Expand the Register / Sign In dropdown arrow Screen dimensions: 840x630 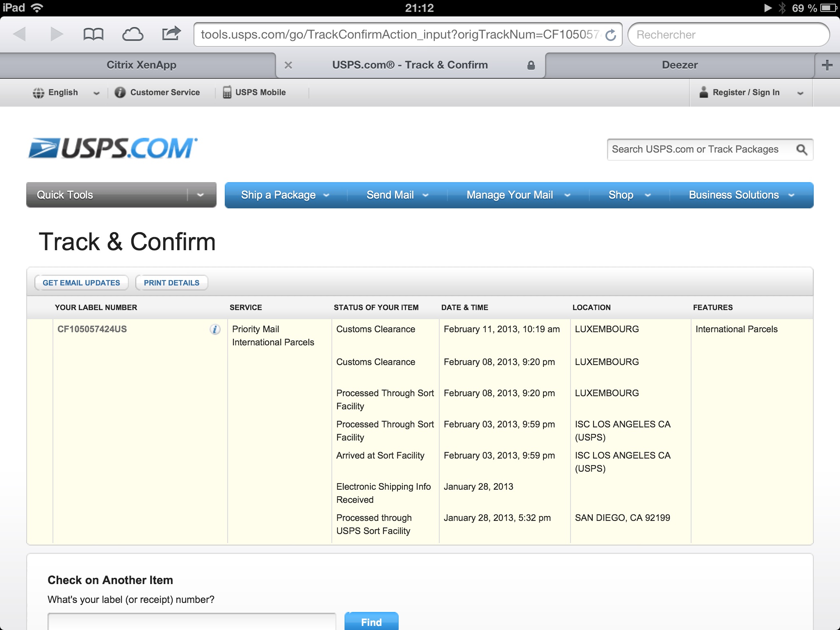click(800, 93)
